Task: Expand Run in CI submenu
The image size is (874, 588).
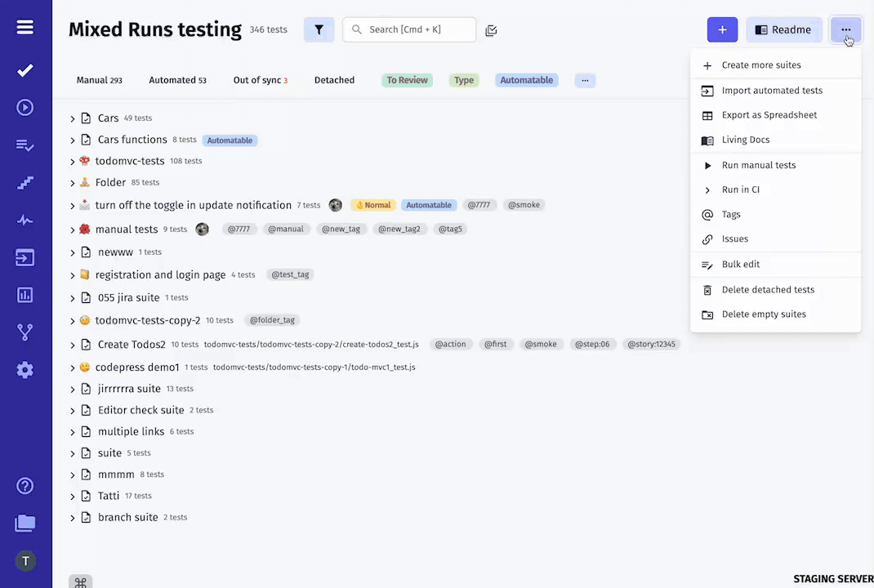Action: [x=775, y=190]
